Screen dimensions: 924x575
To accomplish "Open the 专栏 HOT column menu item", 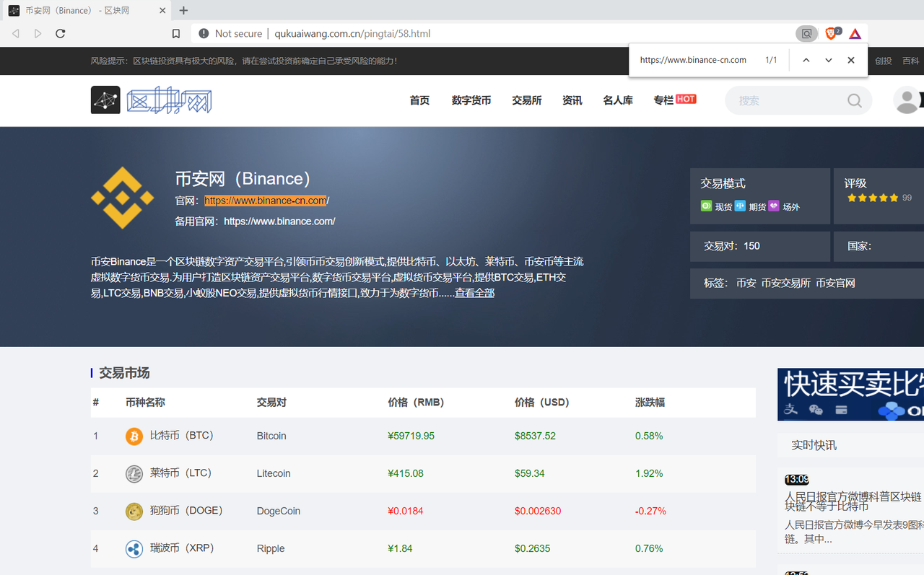I will (x=675, y=100).
